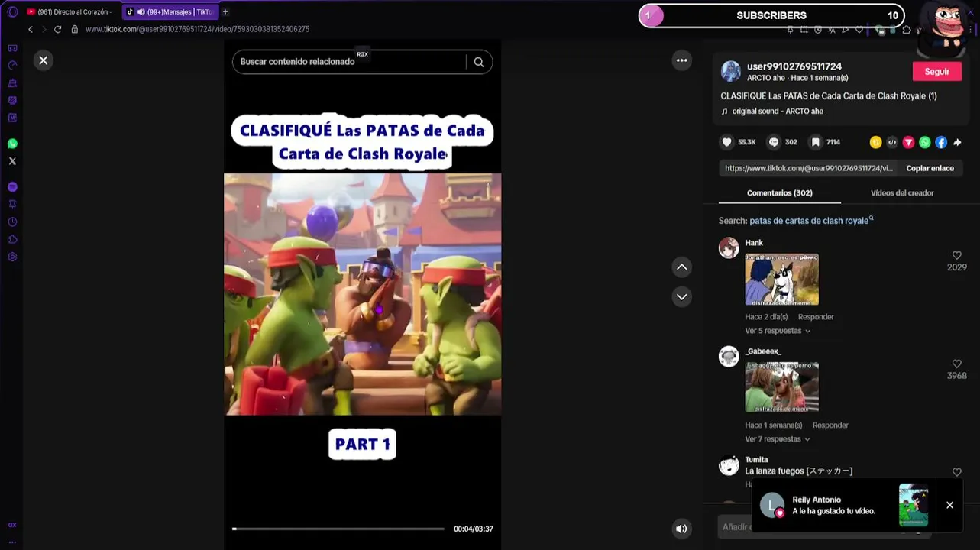The width and height of the screenshot is (980, 550).
Task: Click Copiar enlace to copy video link
Action: [x=930, y=168]
